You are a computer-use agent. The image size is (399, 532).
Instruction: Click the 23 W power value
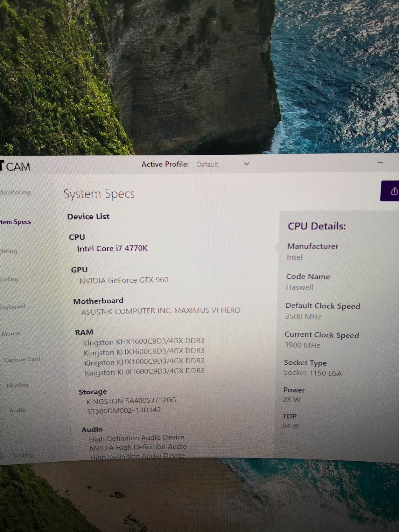click(x=291, y=400)
